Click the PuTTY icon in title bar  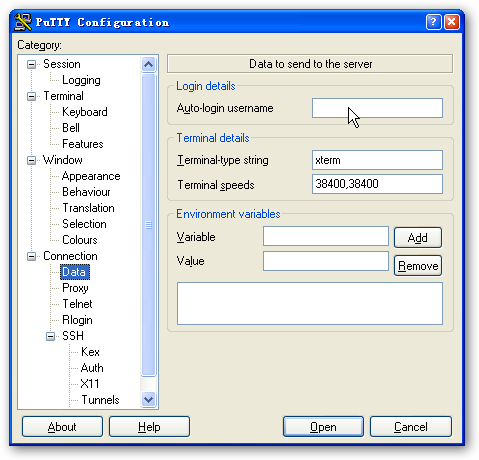click(23, 22)
